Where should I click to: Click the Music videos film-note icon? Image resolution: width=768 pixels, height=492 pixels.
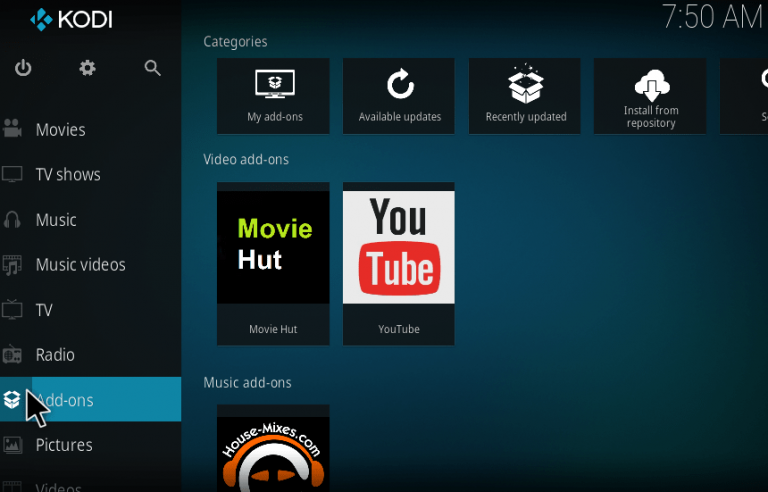[x=12, y=265]
